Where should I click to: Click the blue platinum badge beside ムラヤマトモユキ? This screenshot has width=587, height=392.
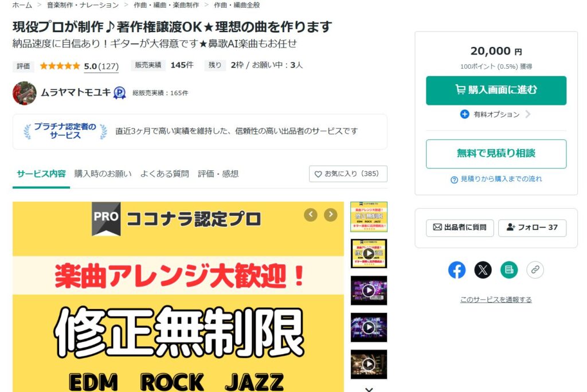[x=119, y=92]
